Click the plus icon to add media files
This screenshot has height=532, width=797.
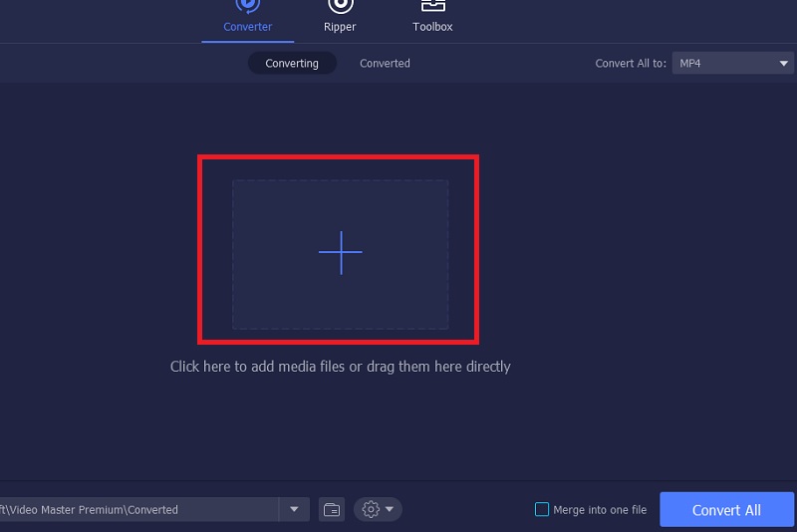click(341, 252)
